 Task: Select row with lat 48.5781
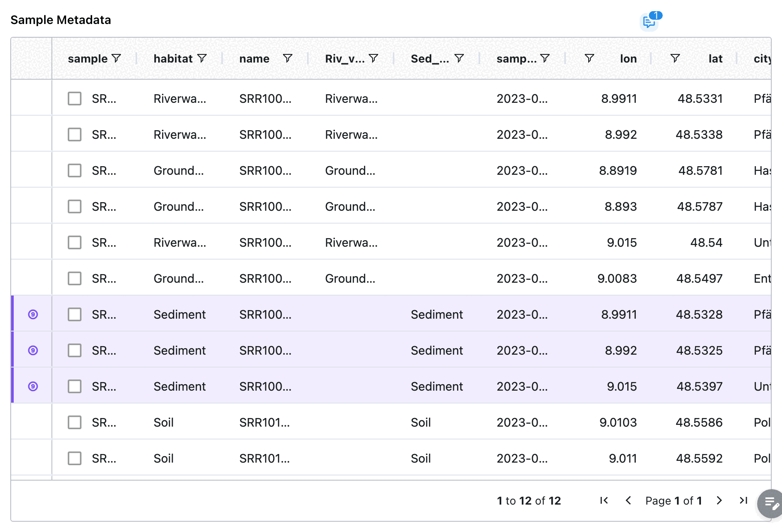click(75, 170)
